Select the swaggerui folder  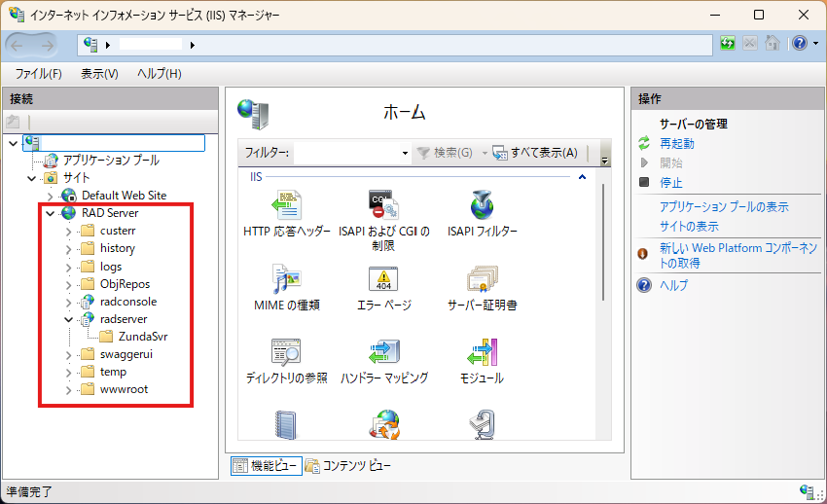126,354
